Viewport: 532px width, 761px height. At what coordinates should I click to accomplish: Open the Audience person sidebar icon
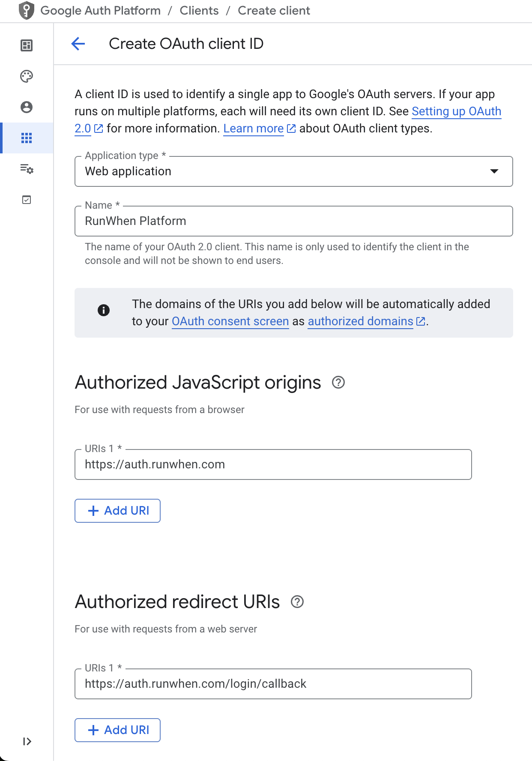(x=27, y=107)
